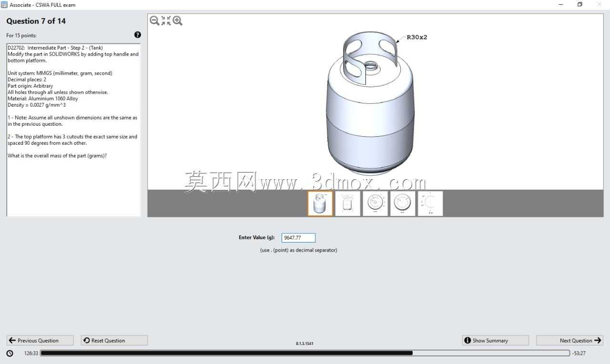The image size is (610, 364).
Task: Zoom in on the drawing view
Action: tap(178, 20)
